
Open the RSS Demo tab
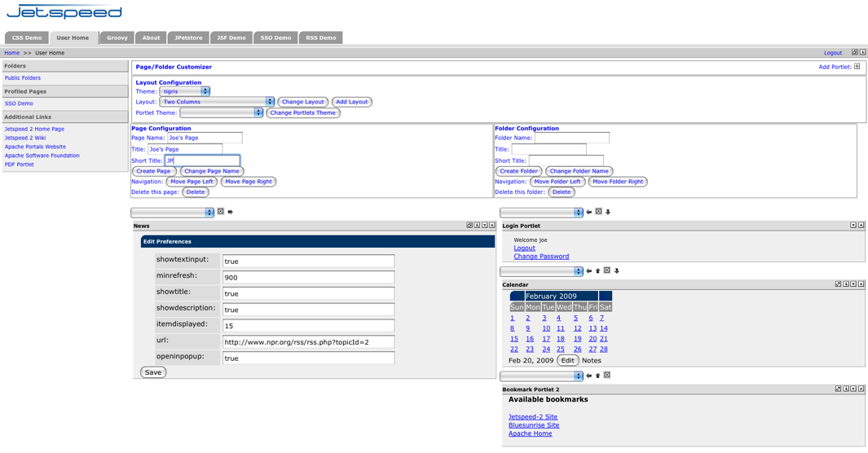pos(320,37)
